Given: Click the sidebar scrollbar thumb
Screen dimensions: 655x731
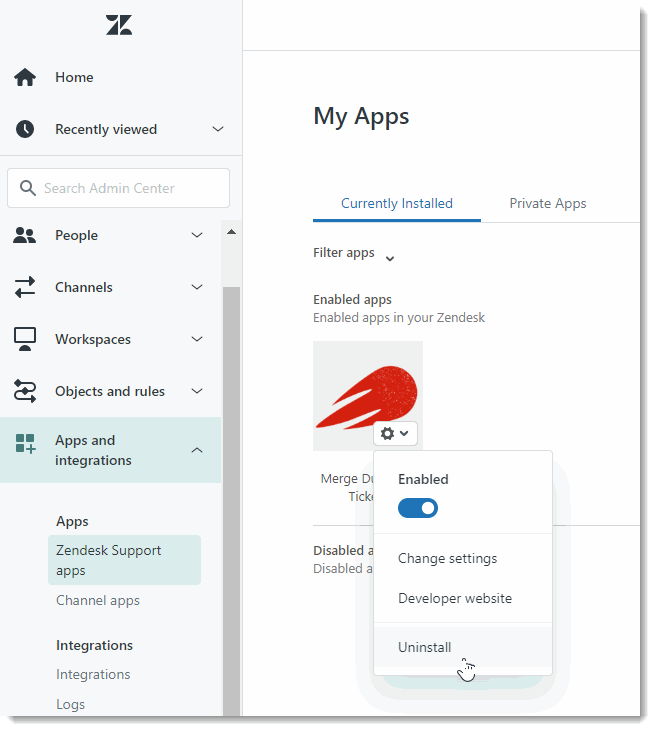Looking at the screenshot, I should point(231,501).
